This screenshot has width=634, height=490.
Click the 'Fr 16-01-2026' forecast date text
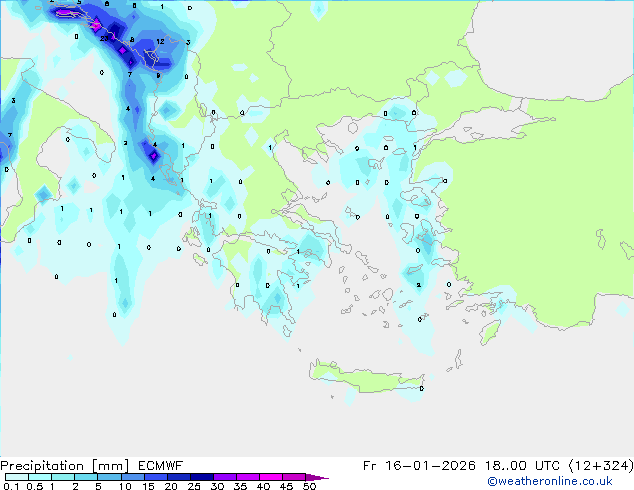tap(419, 466)
